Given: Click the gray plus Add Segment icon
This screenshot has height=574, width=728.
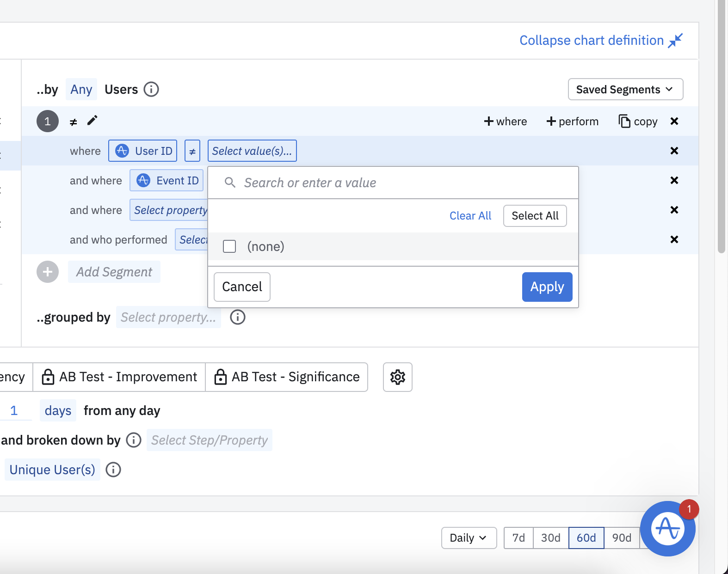Looking at the screenshot, I should (48, 272).
